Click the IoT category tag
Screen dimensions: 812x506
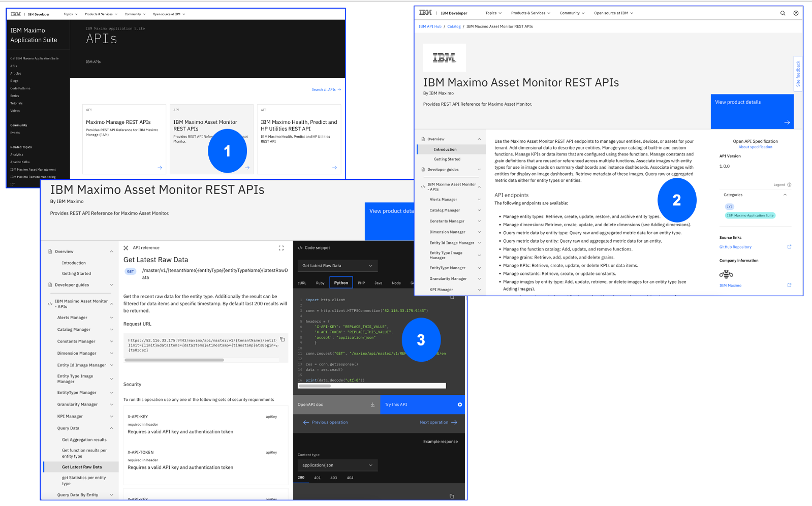pos(729,207)
